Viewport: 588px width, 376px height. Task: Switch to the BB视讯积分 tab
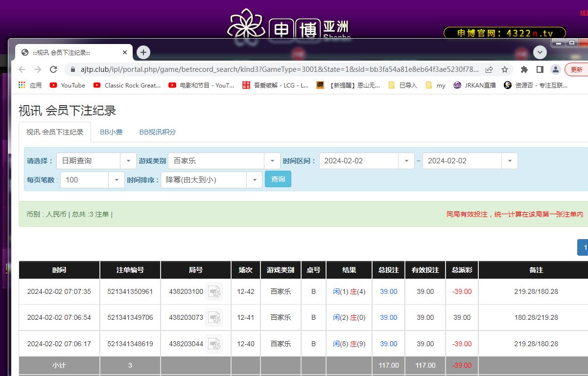[x=157, y=132]
